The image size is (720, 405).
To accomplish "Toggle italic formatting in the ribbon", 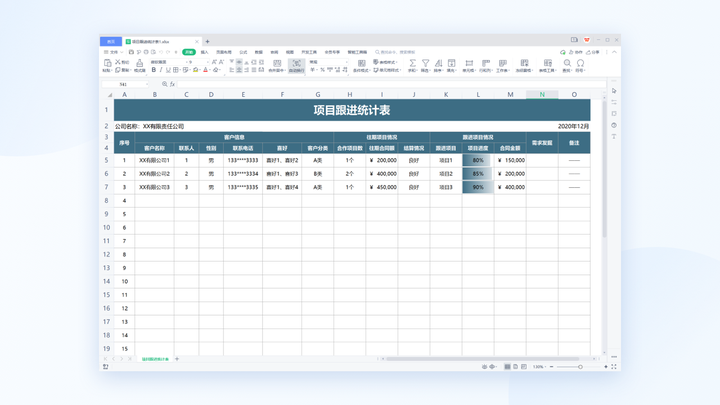I will coord(161,70).
